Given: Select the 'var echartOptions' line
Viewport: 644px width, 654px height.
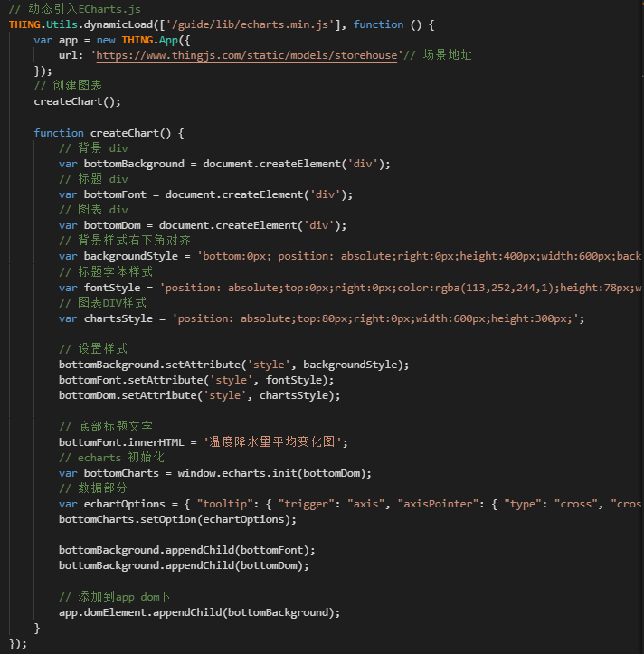Looking at the screenshot, I should (350, 504).
